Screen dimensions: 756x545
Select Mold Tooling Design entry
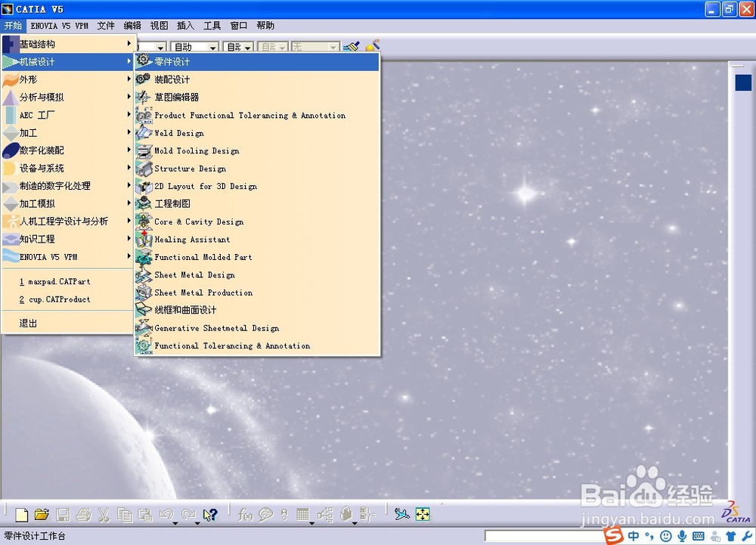(257, 151)
